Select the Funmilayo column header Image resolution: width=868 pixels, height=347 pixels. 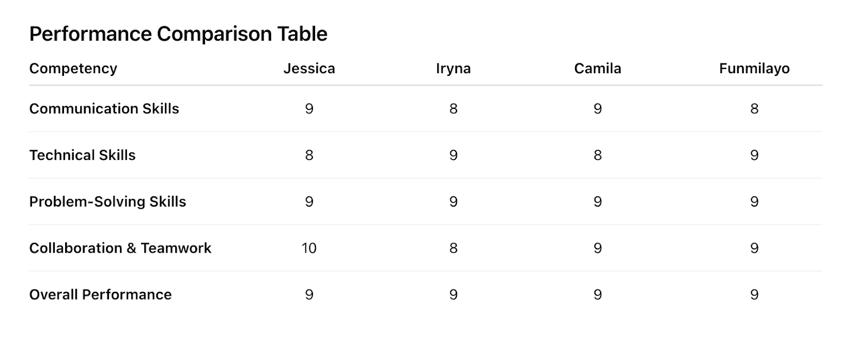(754, 69)
